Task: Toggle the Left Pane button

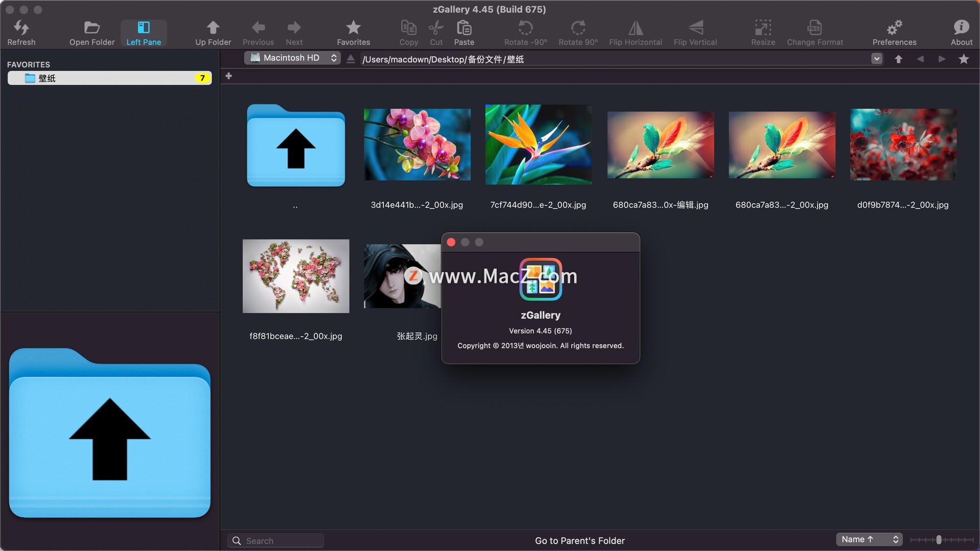Action: pos(143,33)
